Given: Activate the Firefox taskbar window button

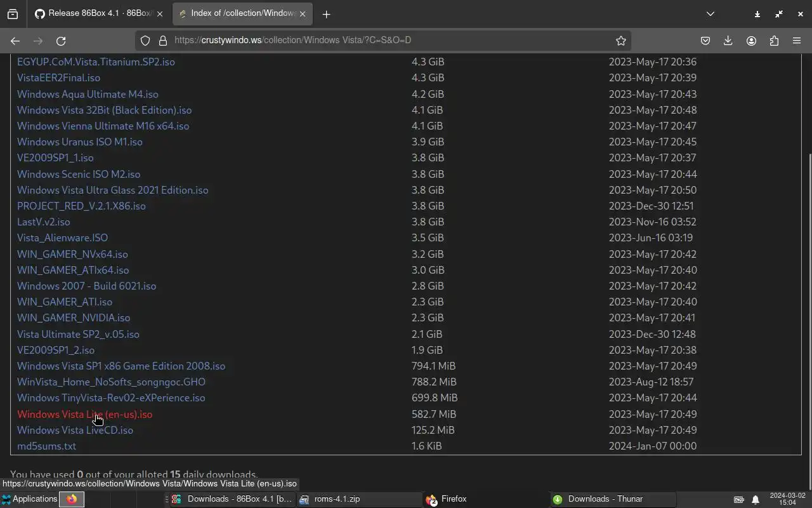Looking at the screenshot, I should click(x=485, y=499).
